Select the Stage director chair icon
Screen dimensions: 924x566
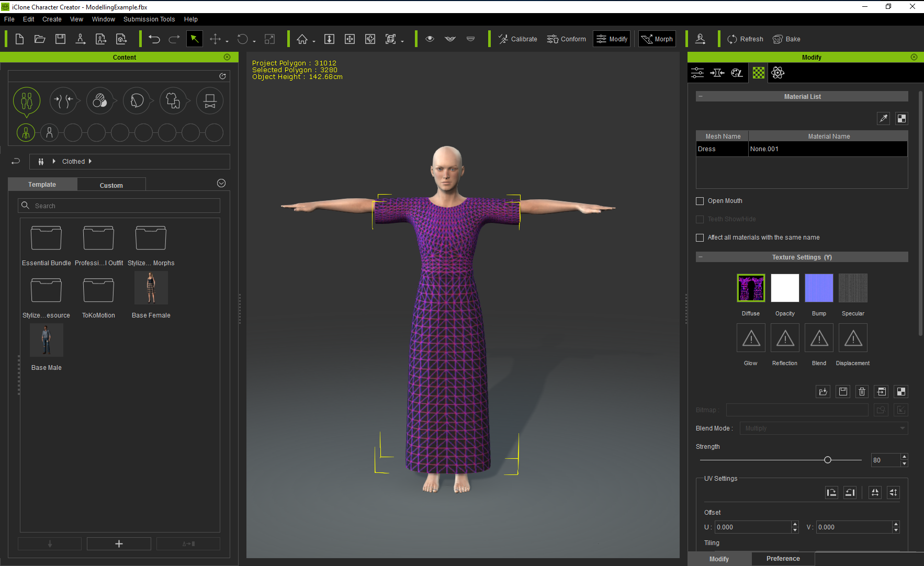[x=210, y=100]
